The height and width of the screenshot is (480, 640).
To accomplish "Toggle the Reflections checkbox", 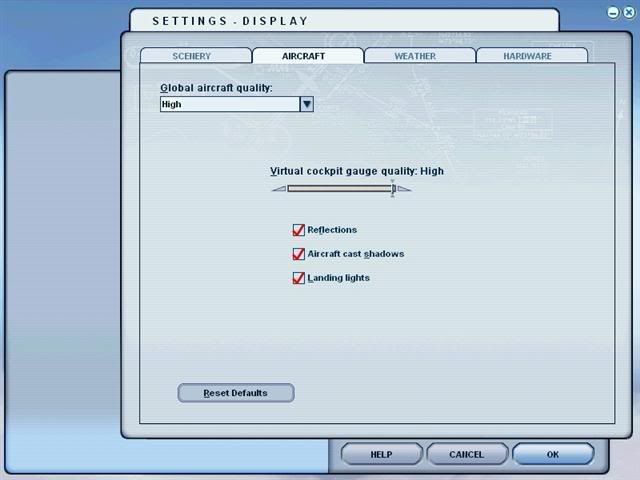I will [298, 230].
